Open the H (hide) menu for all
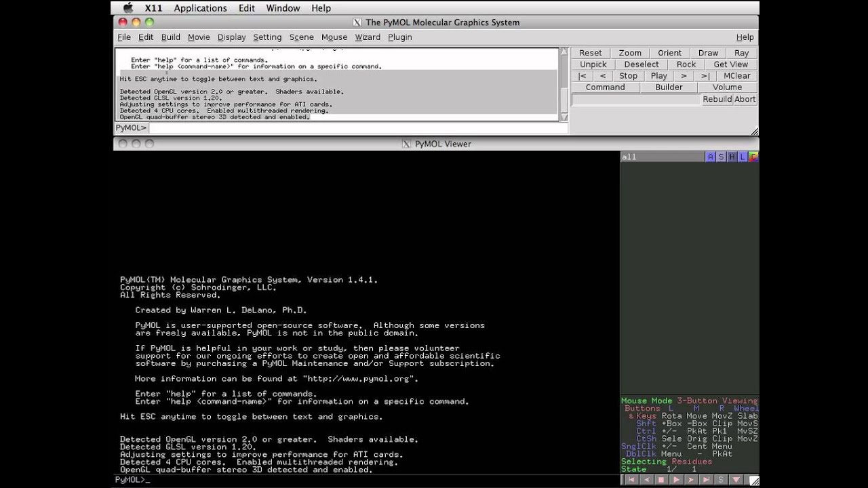This screenshot has width=868, height=488. click(x=732, y=157)
